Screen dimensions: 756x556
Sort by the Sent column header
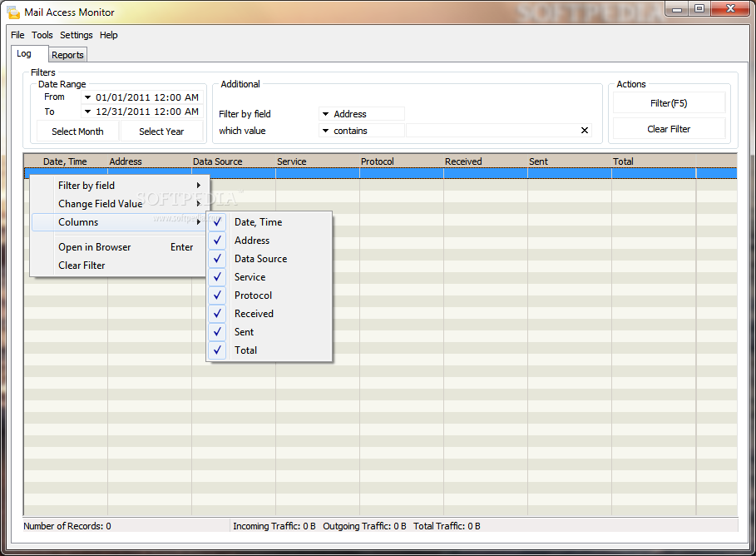(x=570, y=161)
